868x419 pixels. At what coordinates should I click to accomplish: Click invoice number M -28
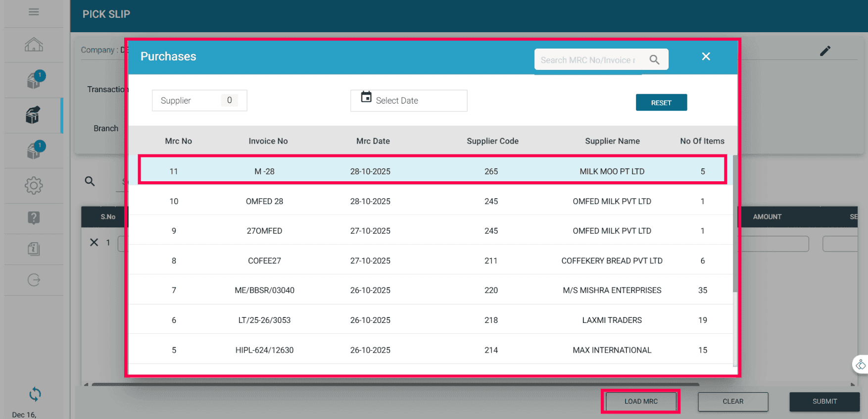pos(264,171)
